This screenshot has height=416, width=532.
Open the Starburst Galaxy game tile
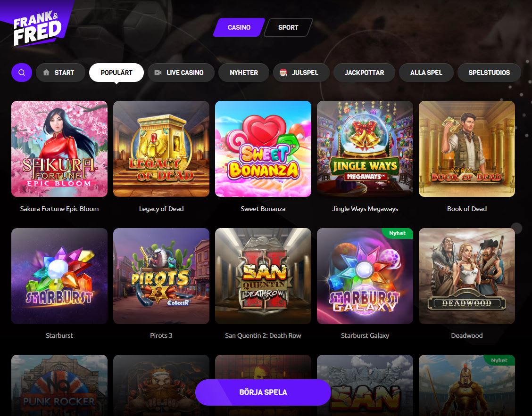365,276
